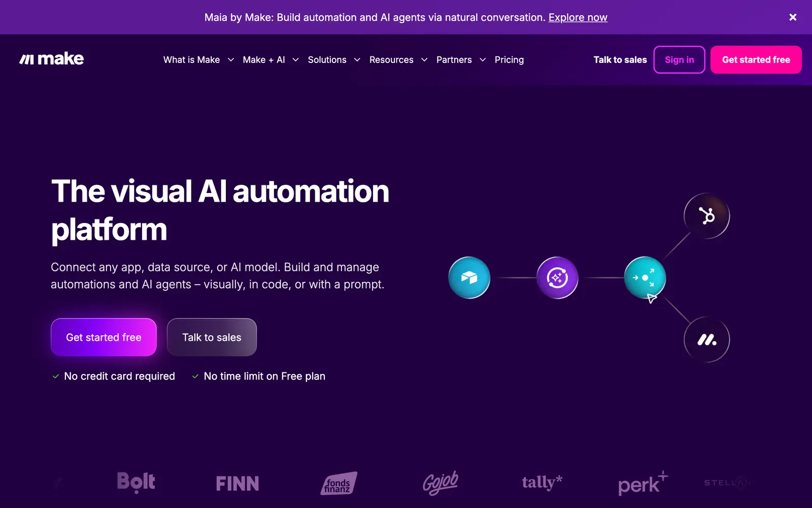Click hero Get started free button
812x508 pixels.
tap(104, 337)
